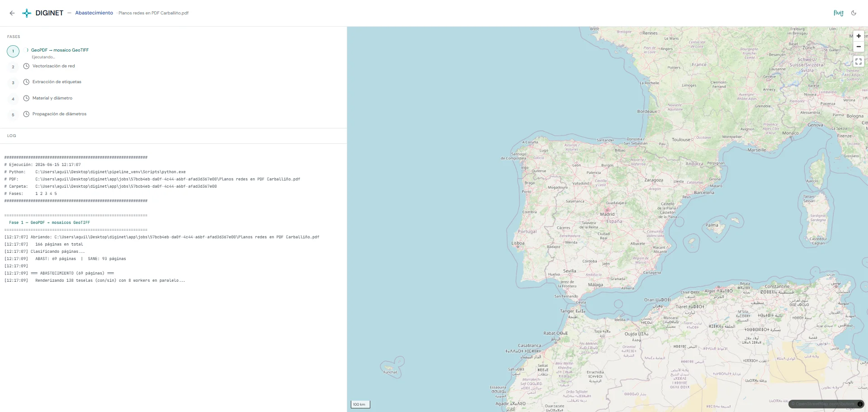The height and width of the screenshot is (412, 868).
Task: Click the back arrow in the header
Action: (12, 13)
